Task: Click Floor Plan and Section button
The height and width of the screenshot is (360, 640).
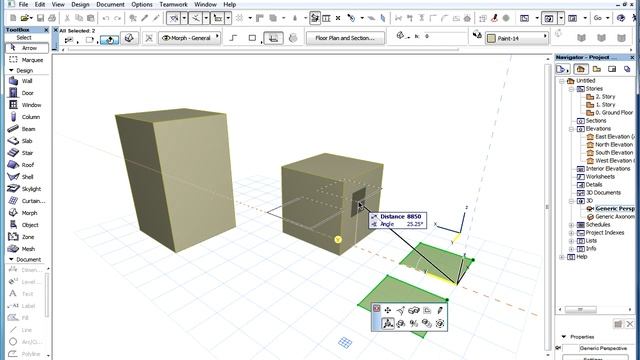Action: 345,38
